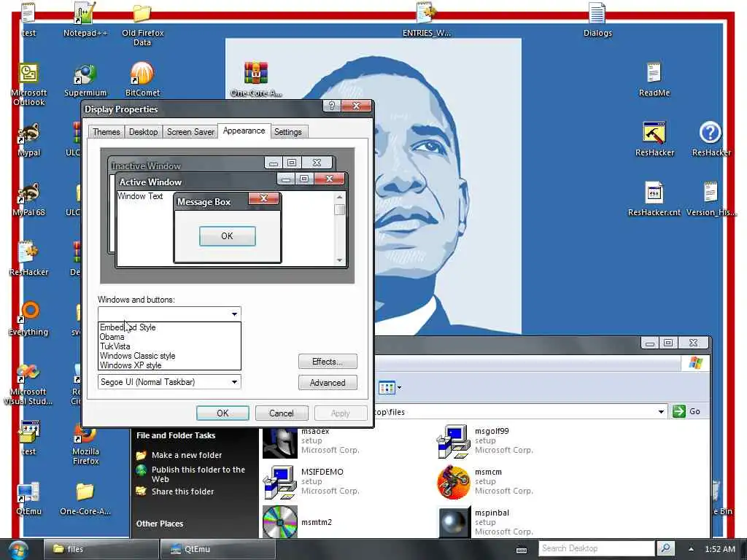747x560 pixels.
Task: Switch to the Themes tab
Action: [x=107, y=132]
